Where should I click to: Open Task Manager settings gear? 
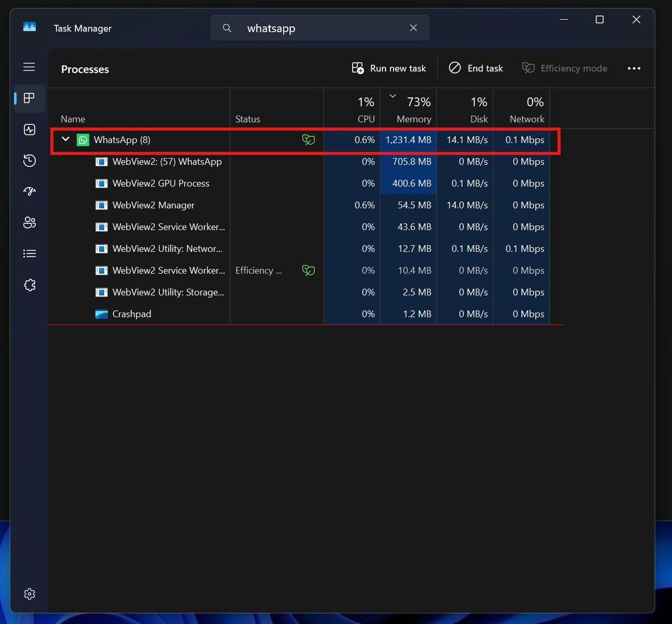click(29, 594)
